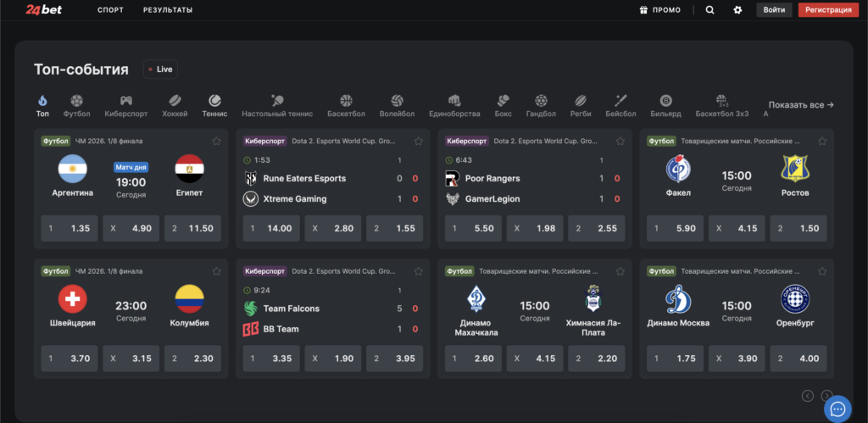This screenshot has height=423, width=868.
Task: Bet on Динамо Москва win at 1.75
Action: pos(676,359)
